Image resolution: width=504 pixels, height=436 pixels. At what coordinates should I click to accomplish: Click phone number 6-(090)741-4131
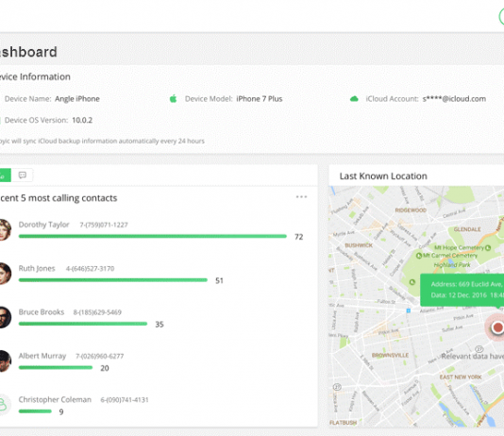[x=125, y=400]
